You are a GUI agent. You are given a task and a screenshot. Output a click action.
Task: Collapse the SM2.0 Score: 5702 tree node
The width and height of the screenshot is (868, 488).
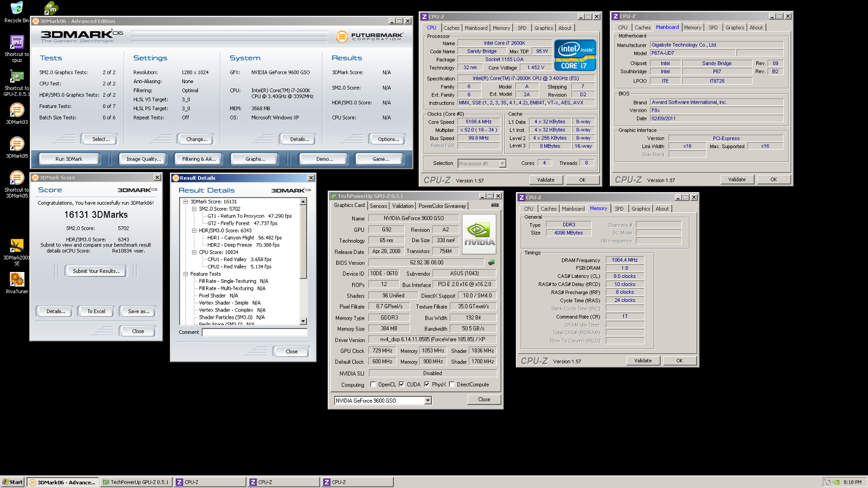[194, 208]
